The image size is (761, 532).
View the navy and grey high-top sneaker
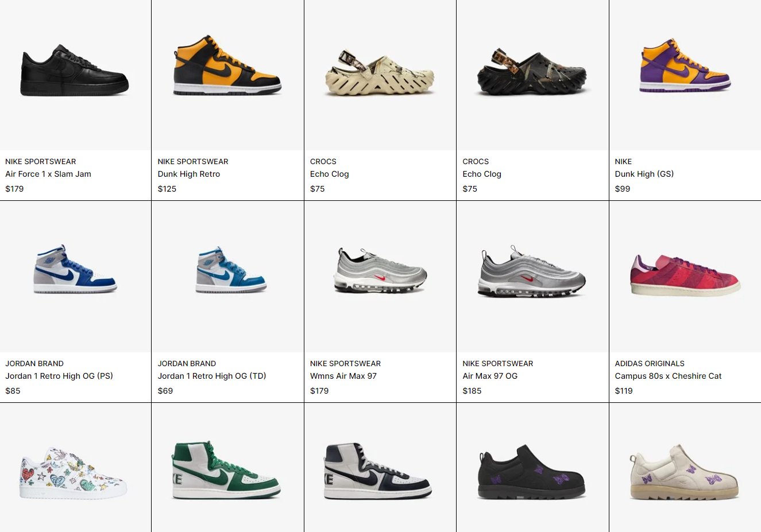(x=378, y=471)
